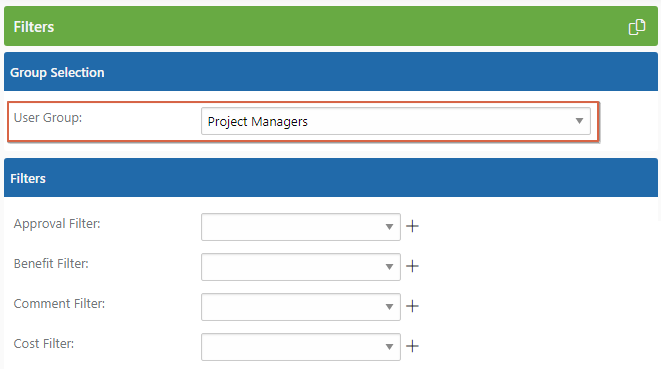The image size is (661, 369).
Task: Expand the Approval Filter dropdown arrow
Action: (389, 227)
